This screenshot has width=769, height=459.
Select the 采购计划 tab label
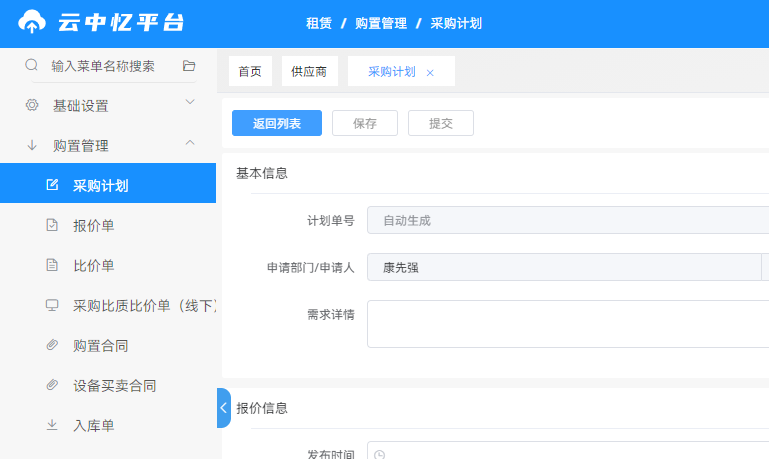point(392,72)
